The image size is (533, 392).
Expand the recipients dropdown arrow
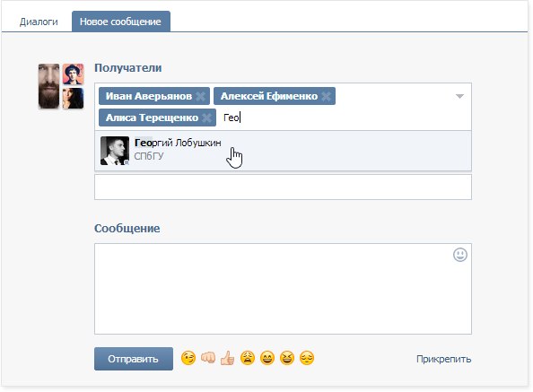click(459, 97)
